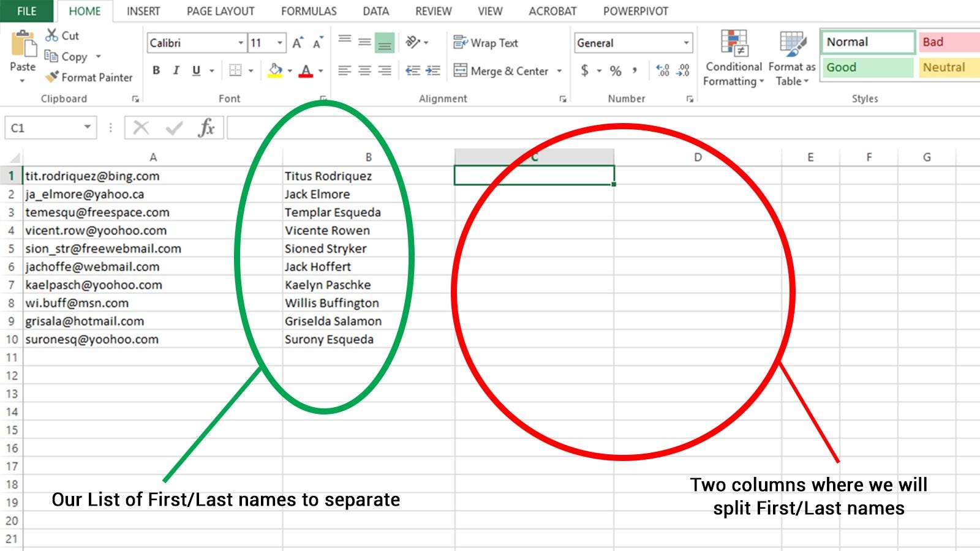980x551 pixels.
Task: Switch to the POWERPIVOT tab
Action: pyautogui.click(x=635, y=11)
